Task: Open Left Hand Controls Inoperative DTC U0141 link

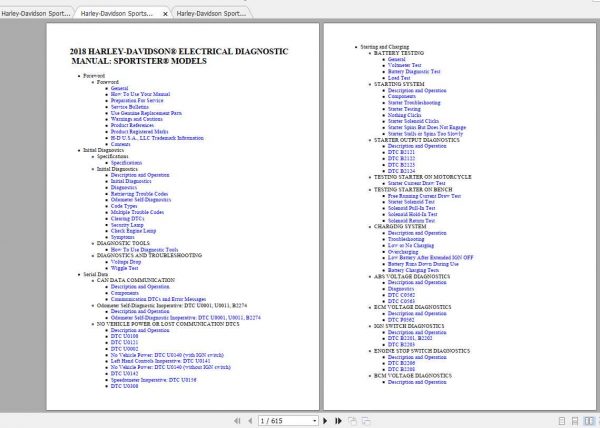Action: (x=161, y=361)
